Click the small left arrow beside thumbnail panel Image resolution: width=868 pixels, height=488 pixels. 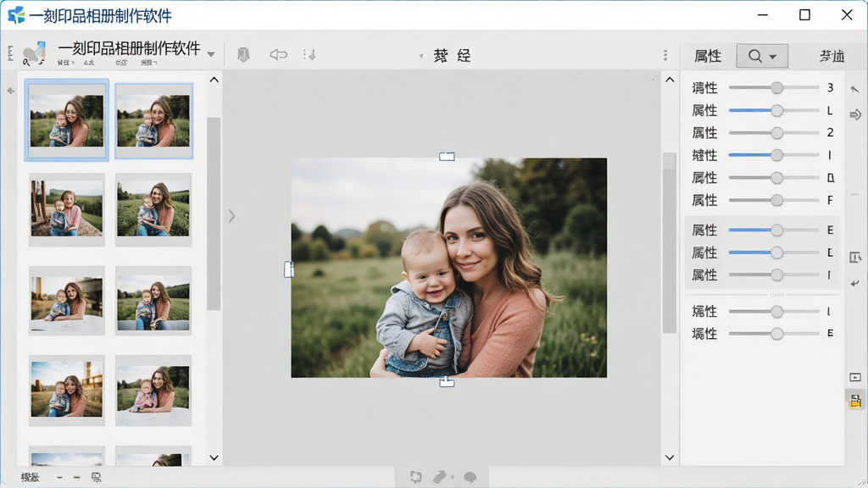click(10, 90)
